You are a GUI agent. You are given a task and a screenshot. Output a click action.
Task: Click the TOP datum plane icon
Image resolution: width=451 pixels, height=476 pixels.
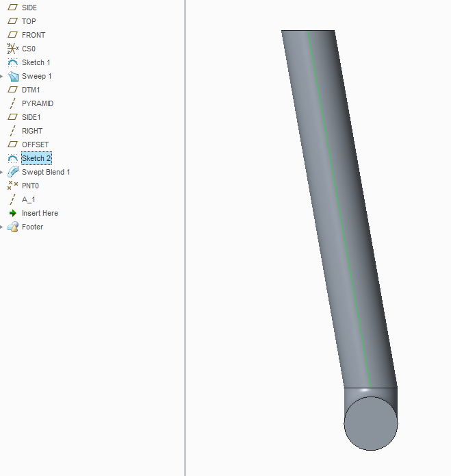coord(12,21)
